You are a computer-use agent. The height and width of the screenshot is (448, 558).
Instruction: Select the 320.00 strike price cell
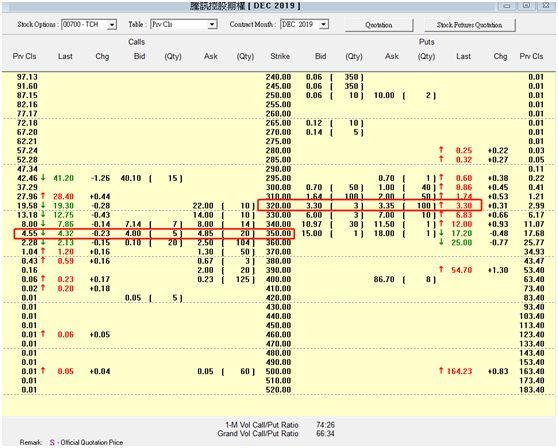click(278, 206)
